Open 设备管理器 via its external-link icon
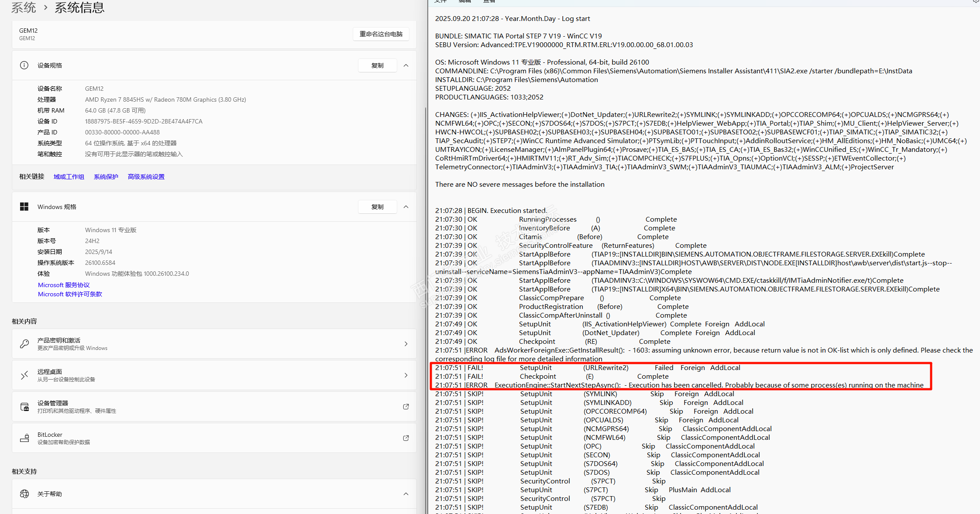Image resolution: width=980 pixels, height=514 pixels. pos(406,407)
